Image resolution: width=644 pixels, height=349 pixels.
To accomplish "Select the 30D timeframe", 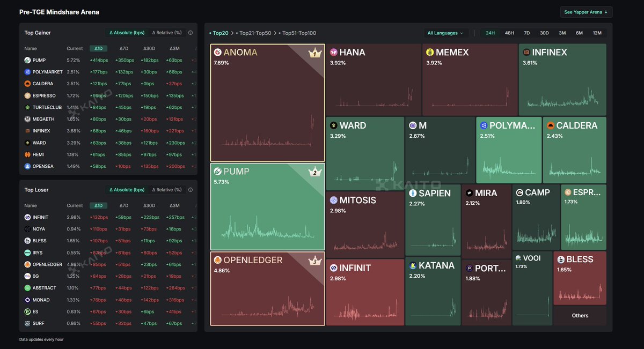I will coord(544,33).
